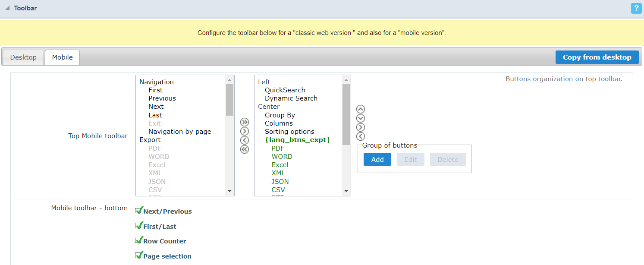Click the single right arrow between the lists
644x265 pixels.
click(x=245, y=131)
